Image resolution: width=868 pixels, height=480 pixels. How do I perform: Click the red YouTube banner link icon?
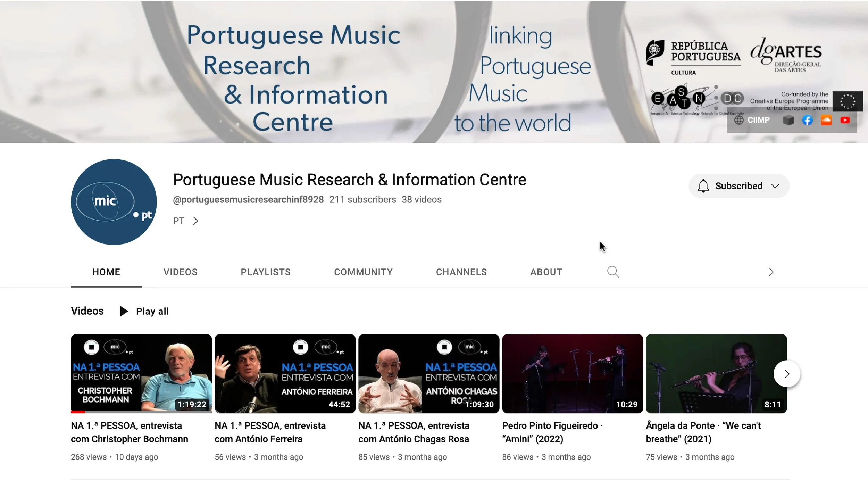click(845, 120)
